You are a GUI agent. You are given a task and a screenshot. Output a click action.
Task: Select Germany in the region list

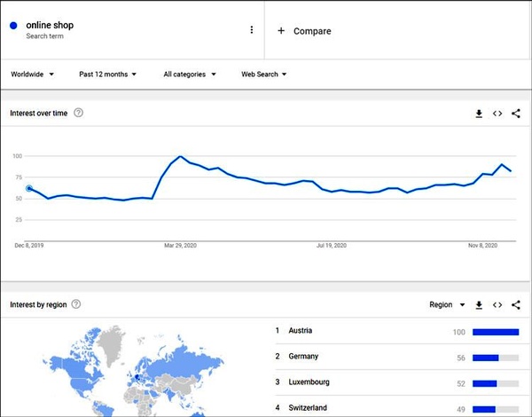[302, 357]
